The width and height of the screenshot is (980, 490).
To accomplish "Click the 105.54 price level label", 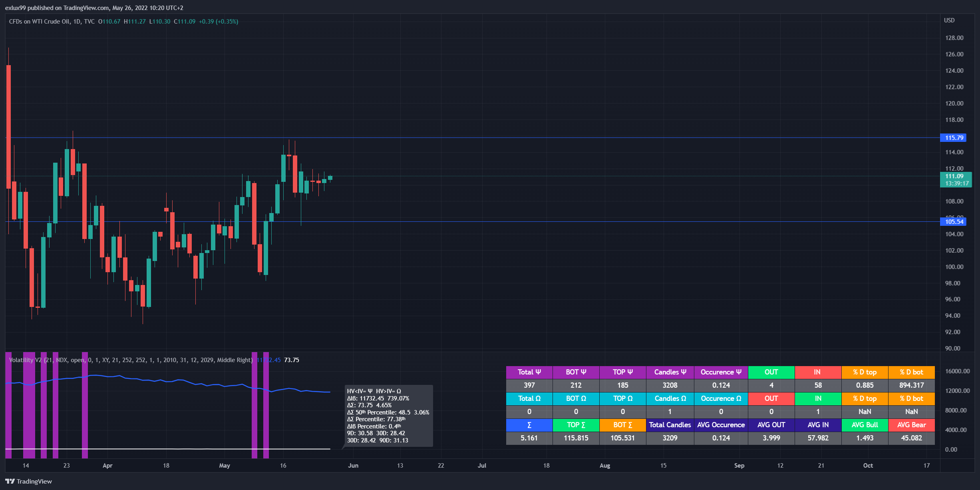I will coord(954,221).
